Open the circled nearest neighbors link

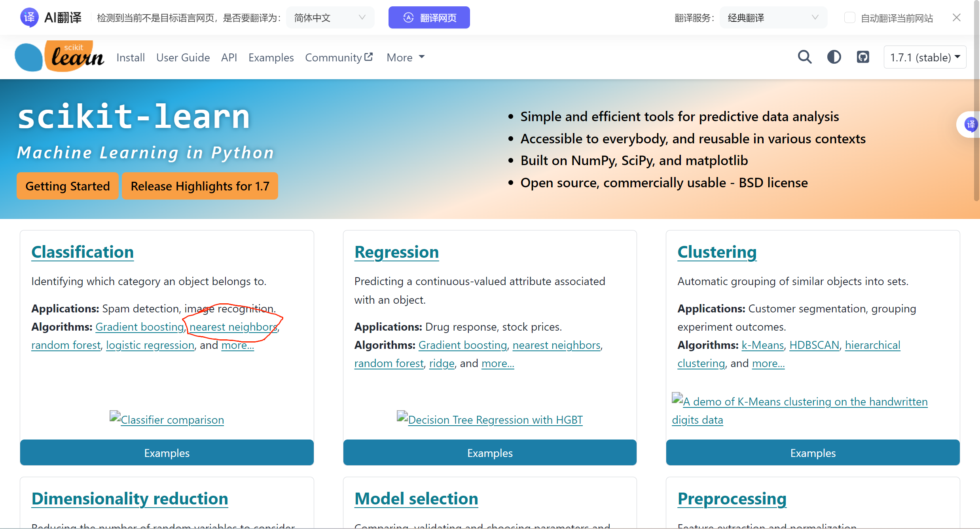(233, 327)
